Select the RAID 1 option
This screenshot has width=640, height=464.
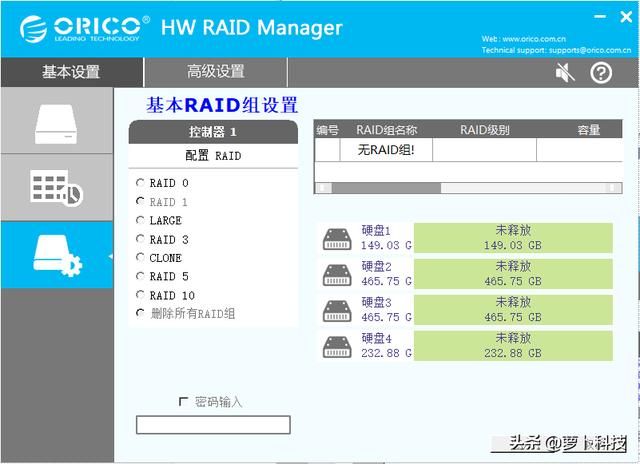click(140, 201)
